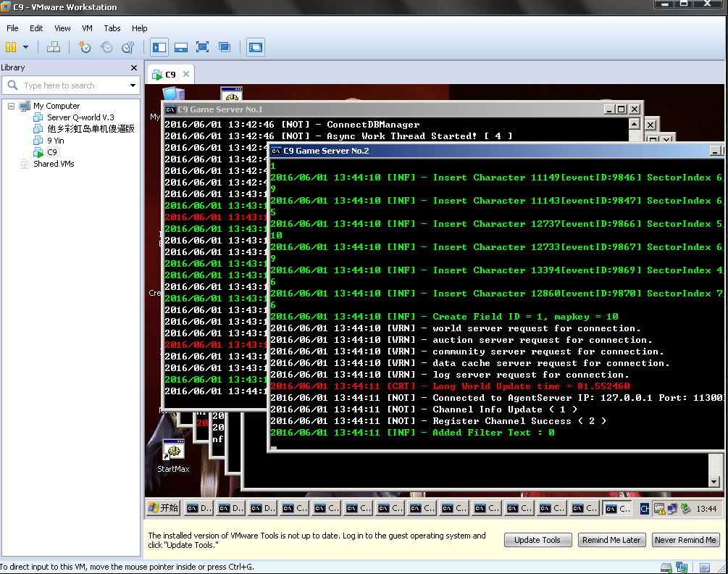Minimize the C9 Game Server No.1 window
This screenshot has width=728, height=574.
click(x=610, y=109)
